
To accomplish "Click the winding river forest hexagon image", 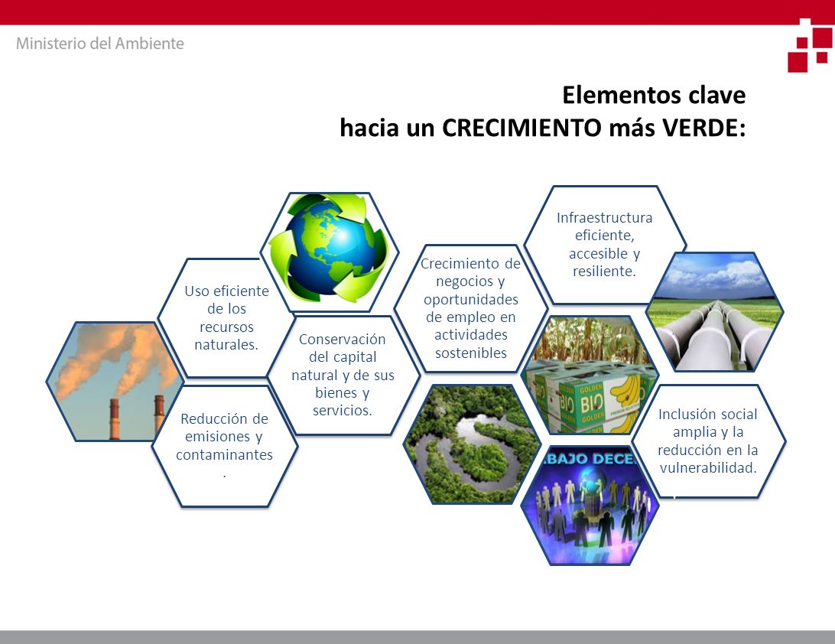I will 473,444.
